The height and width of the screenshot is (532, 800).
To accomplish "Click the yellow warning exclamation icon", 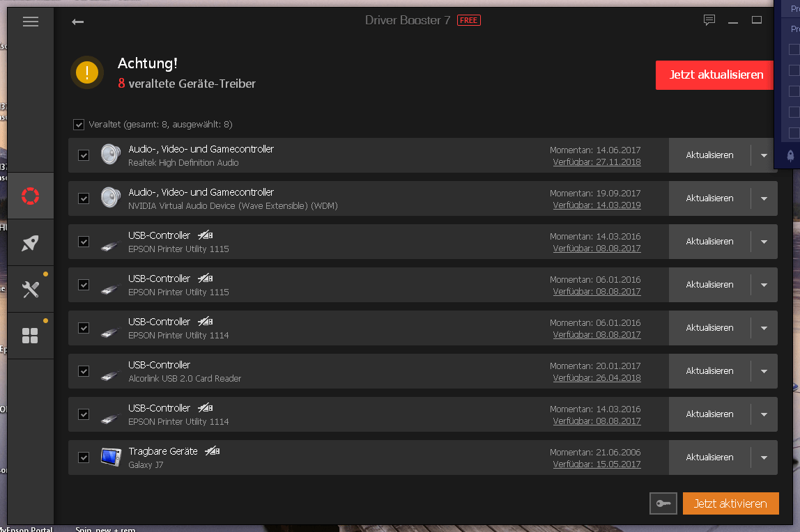I will coord(87,72).
